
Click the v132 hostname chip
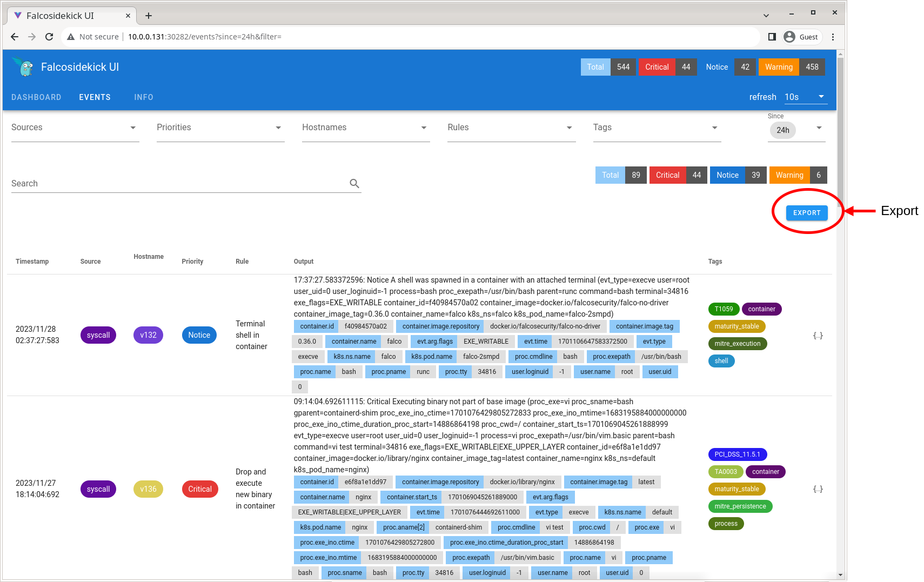coord(148,335)
